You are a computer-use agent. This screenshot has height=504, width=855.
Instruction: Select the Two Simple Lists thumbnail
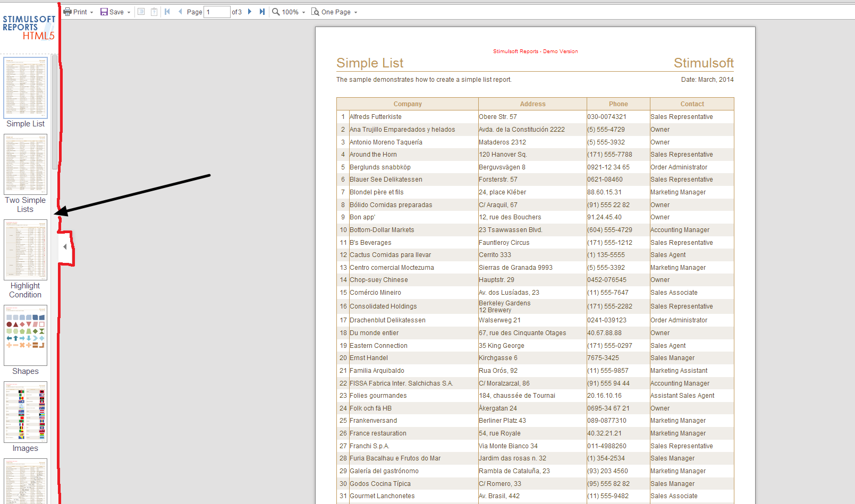pos(26,164)
